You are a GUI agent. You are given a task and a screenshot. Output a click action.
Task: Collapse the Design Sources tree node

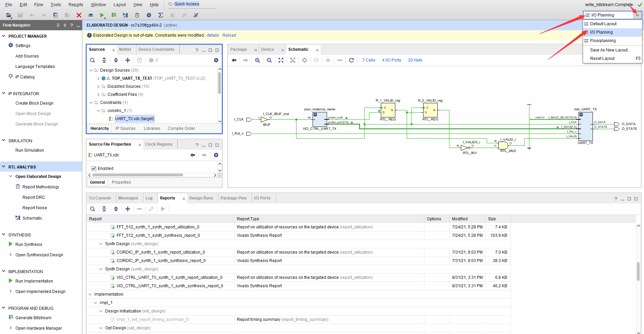pos(91,70)
